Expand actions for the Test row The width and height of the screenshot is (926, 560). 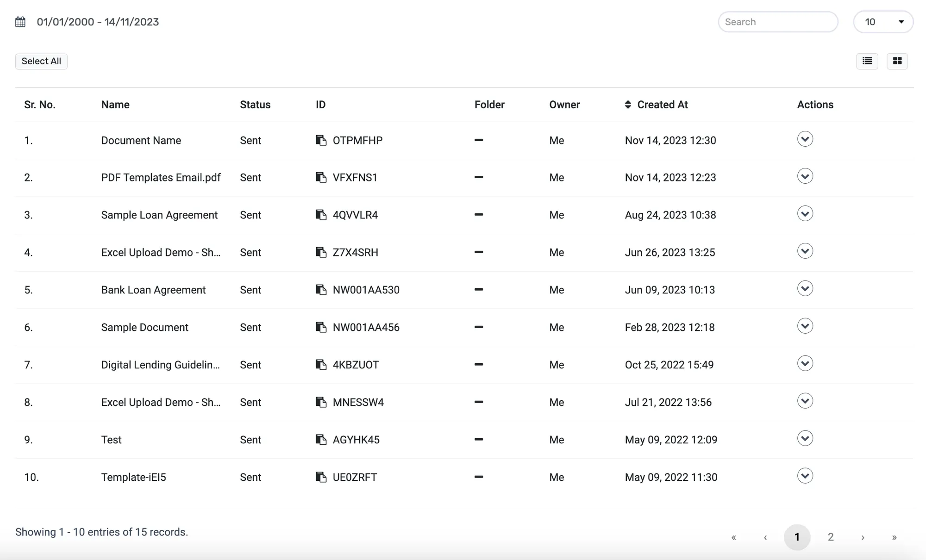tap(805, 438)
